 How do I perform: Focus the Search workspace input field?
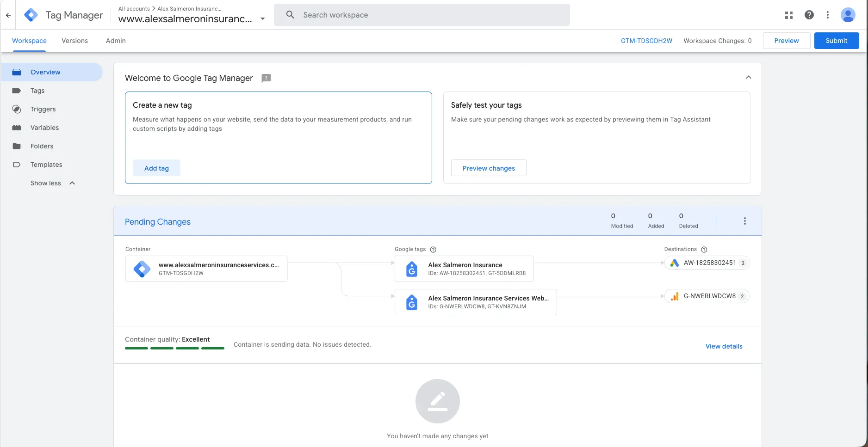(x=422, y=15)
